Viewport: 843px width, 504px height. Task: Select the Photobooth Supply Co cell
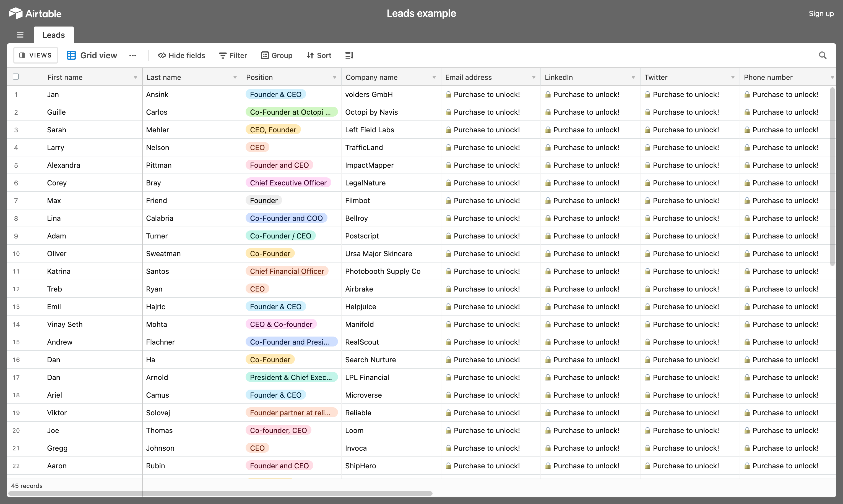click(391, 271)
